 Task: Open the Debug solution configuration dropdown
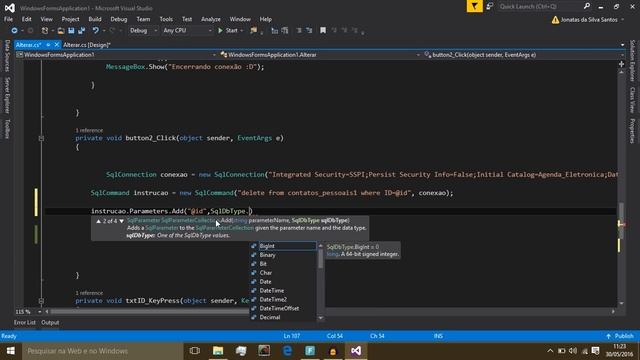point(143,31)
